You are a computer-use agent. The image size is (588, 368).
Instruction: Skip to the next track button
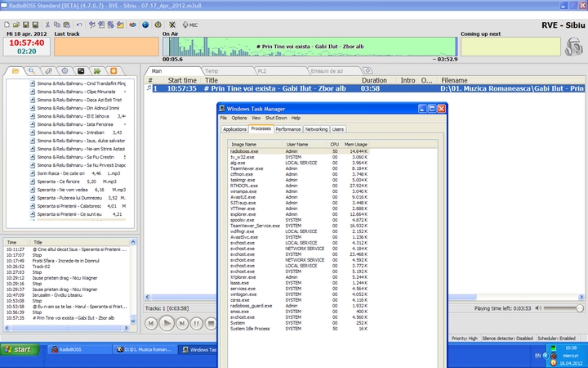182,323
